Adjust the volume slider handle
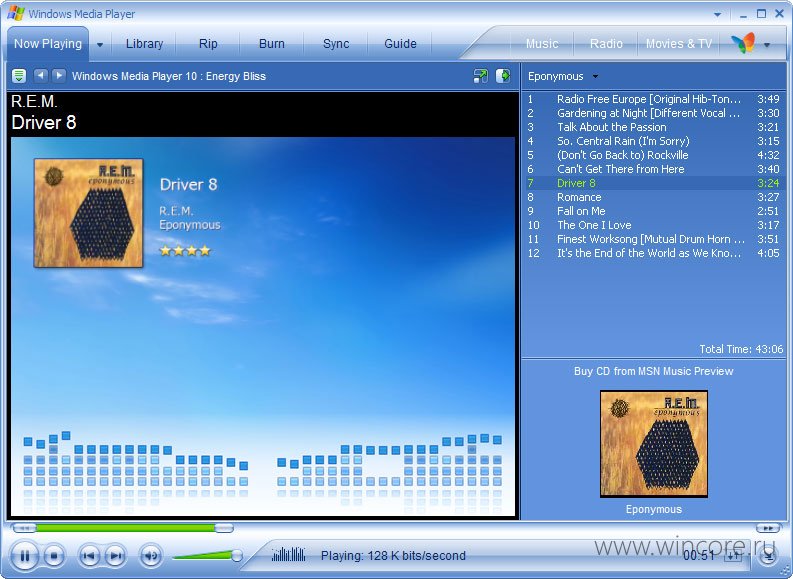The image size is (793, 579). click(236, 556)
